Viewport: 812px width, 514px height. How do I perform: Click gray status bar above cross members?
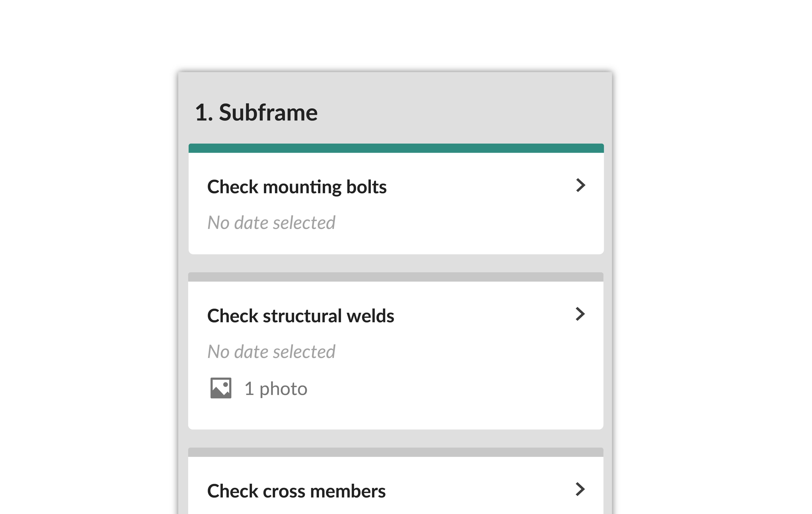[396, 452]
